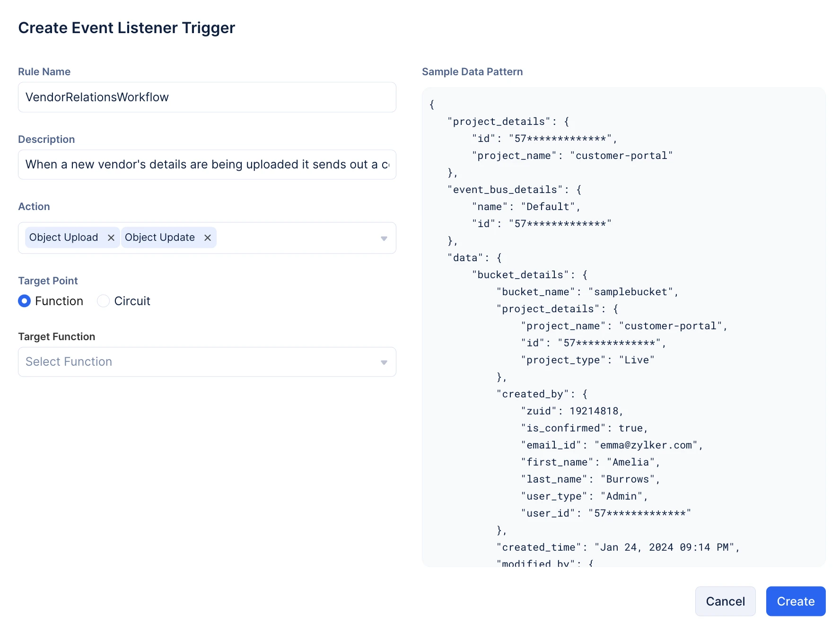
Task: Open the Action dropdown arrow
Action: [x=384, y=238]
